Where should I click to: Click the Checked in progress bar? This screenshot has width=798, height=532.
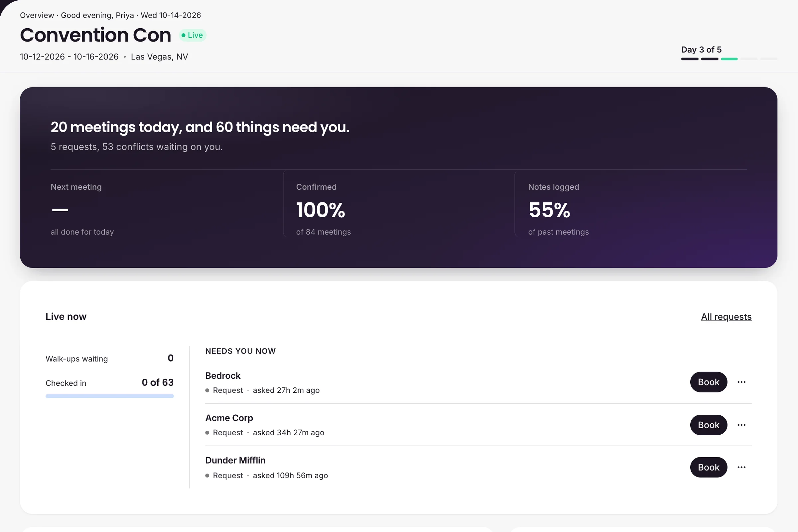[x=110, y=396]
